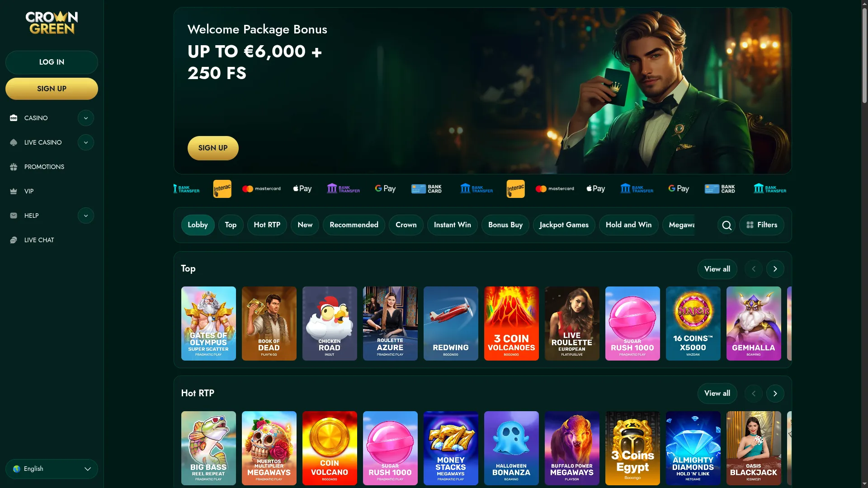The image size is (868, 488).
Task: Show next games in Top row
Action: [775, 269]
